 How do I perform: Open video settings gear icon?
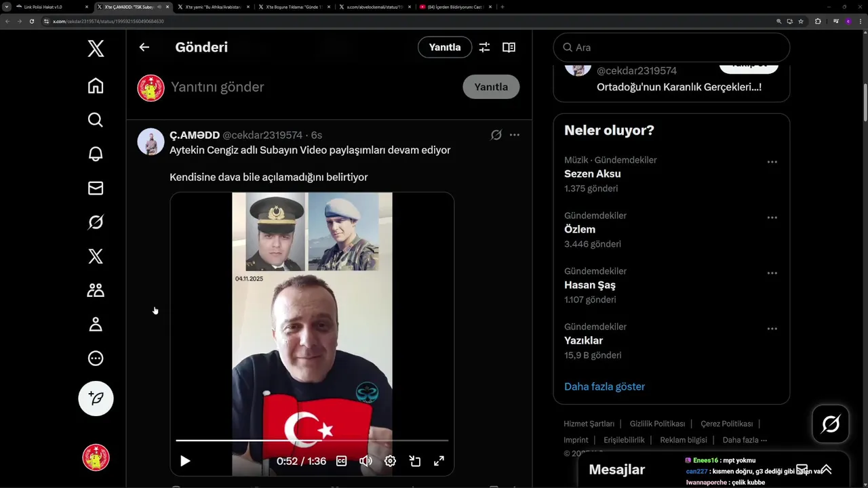390,461
